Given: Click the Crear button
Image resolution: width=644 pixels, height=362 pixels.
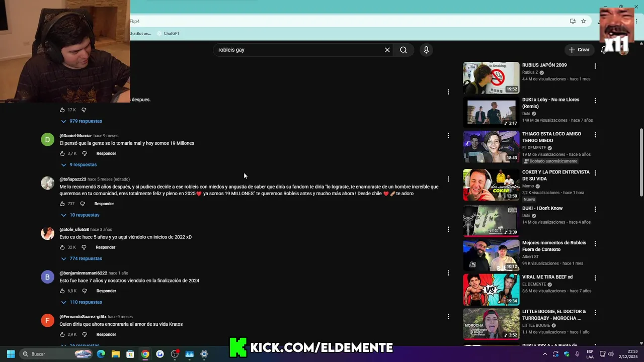Looking at the screenshot, I should coord(579,50).
